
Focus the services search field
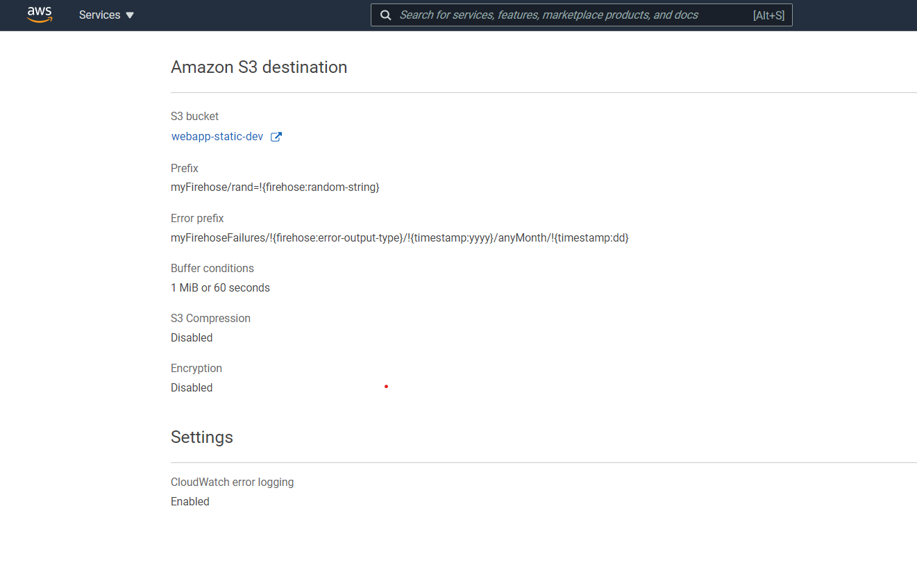click(581, 15)
